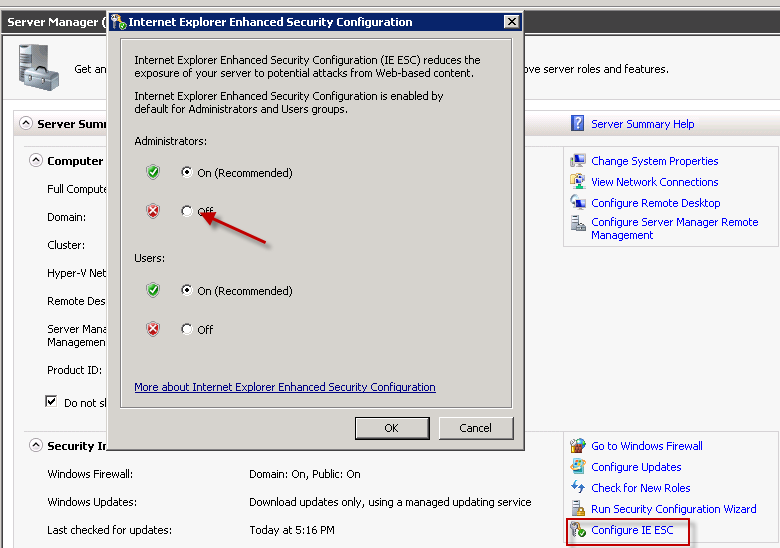Select Users On (Recommended) radio button
This screenshot has width=780, height=548.
pyautogui.click(x=187, y=289)
